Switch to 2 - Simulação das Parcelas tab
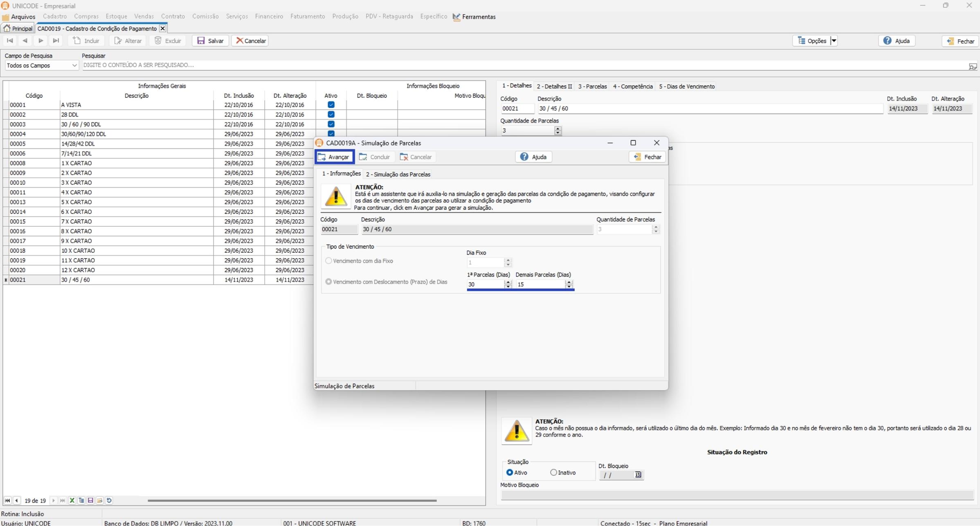Screen dimensions: 980x526 point(398,174)
